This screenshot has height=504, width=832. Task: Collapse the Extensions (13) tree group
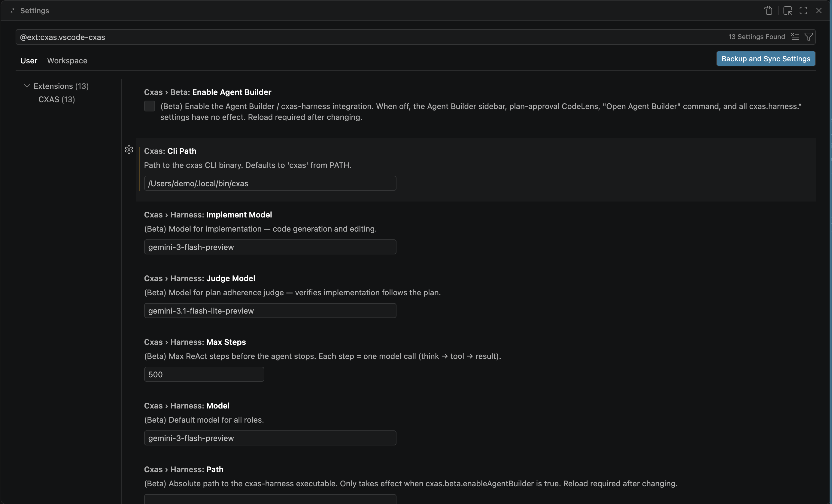[x=27, y=86]
